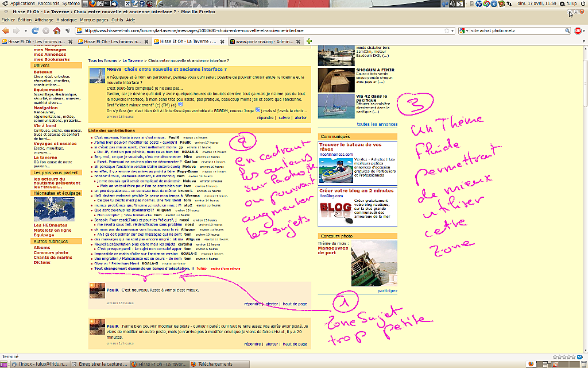Click the 'La Taverne' breadcrumb link
Screen dimensions: 588x368
point(133,60)
